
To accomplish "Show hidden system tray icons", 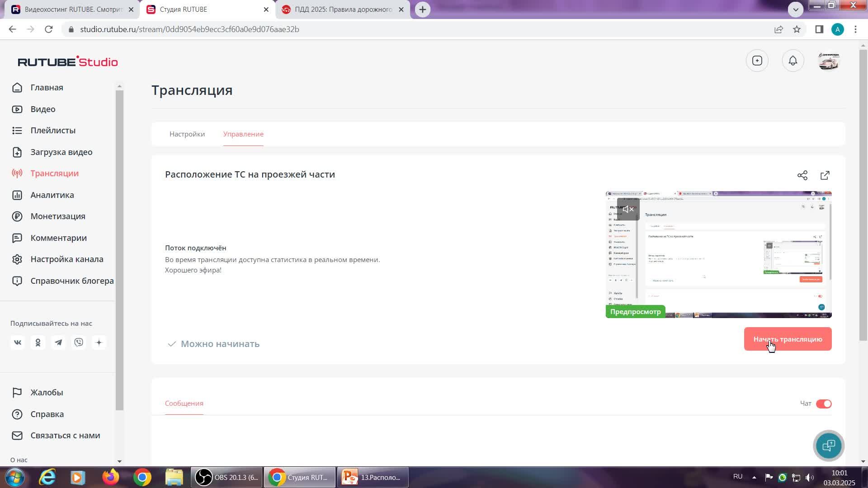I will [754, 477].
